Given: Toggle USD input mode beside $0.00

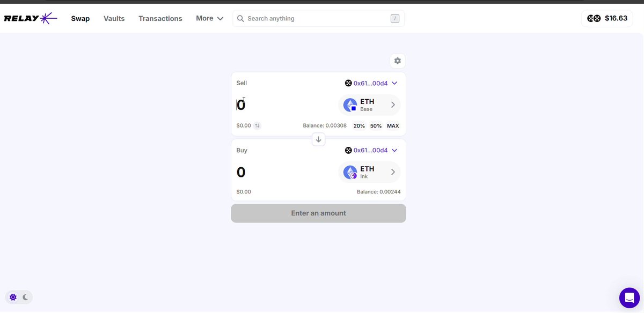Looking at the screenshot, I should click(257, 125).
